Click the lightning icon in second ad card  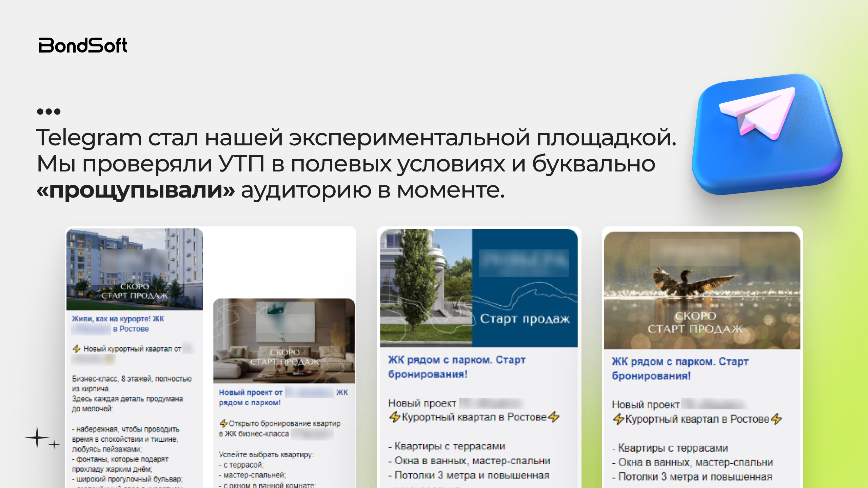tap(223, 423)
